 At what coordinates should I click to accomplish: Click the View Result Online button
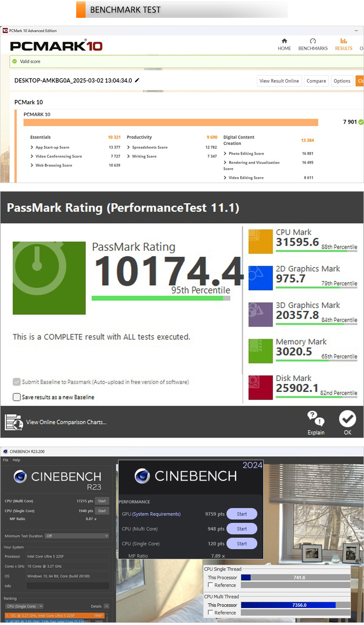279,81
